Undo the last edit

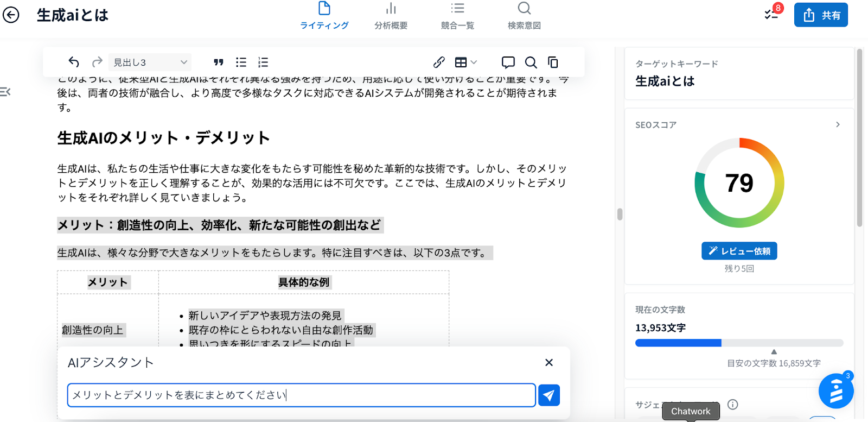tap(74, 62)
